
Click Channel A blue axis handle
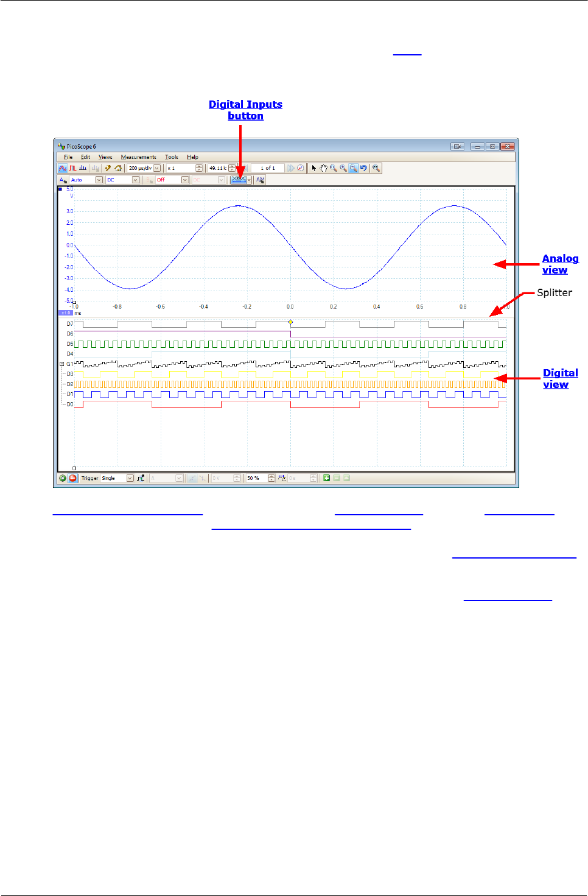tap(60, 189)
